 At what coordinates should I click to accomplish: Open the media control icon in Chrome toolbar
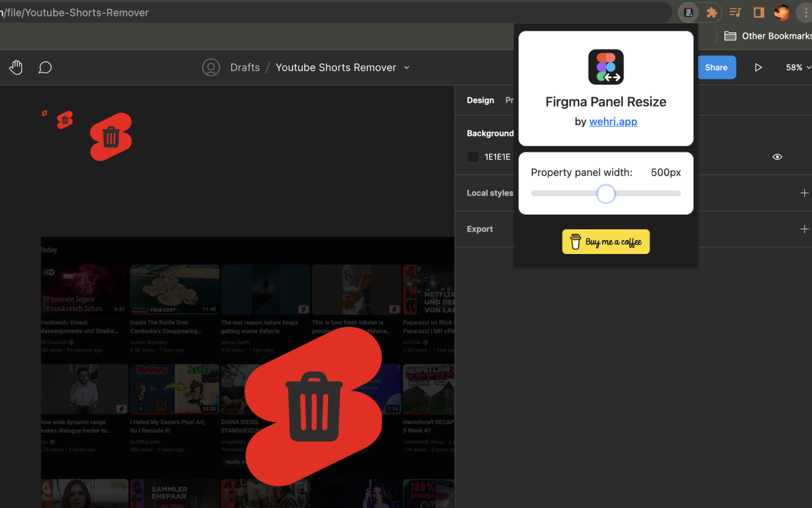(x=735, y=13)
